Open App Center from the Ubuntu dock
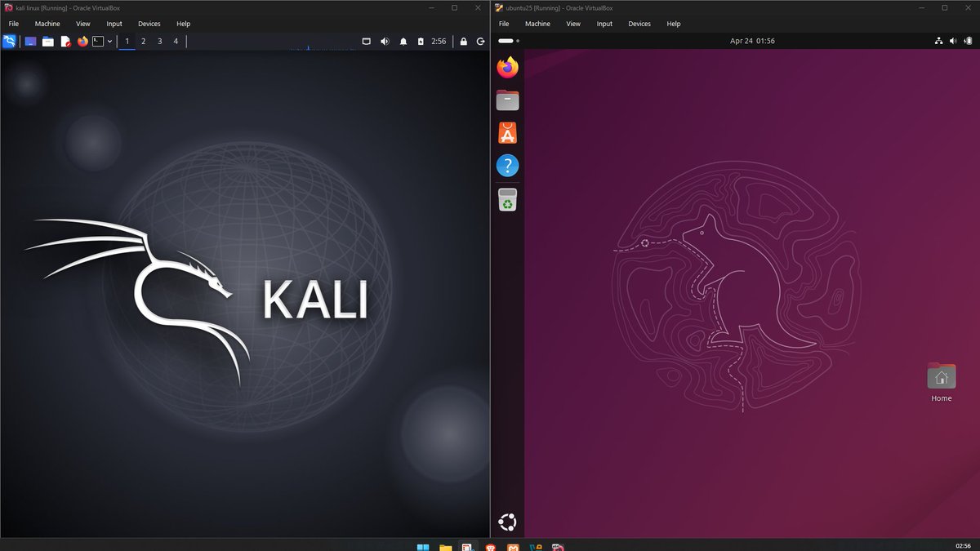Image resolution: width=980 pixels, height=551 pixels. (507, 133)
